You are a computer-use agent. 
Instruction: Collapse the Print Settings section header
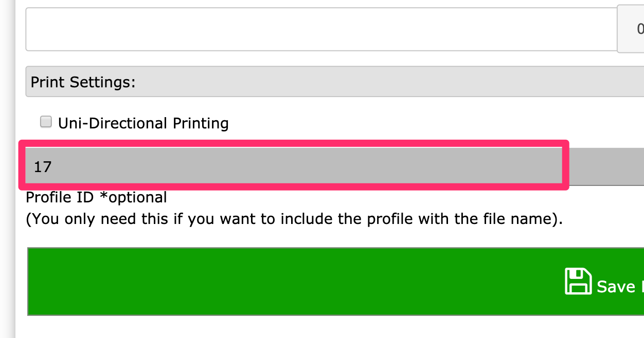click(x=335, y=82)
